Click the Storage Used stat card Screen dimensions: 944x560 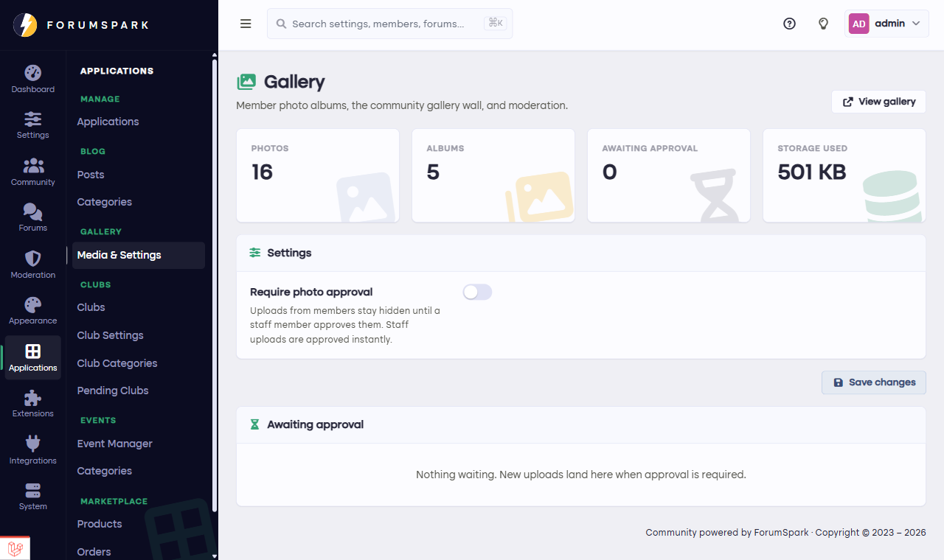pos(844,175)
